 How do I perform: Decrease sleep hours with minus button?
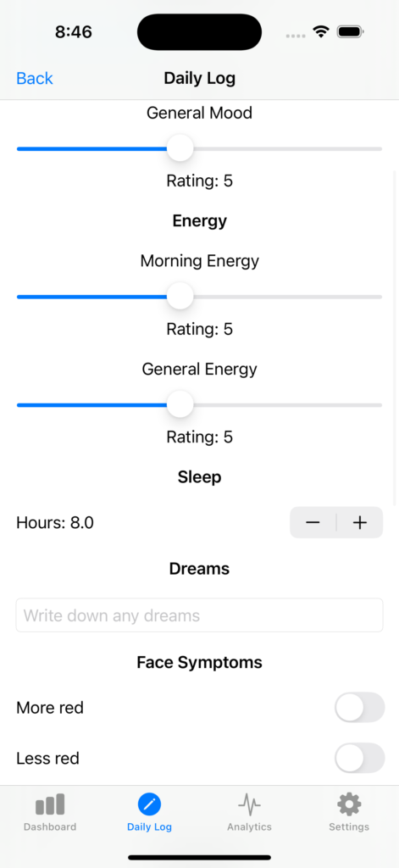tap(313, 522)
